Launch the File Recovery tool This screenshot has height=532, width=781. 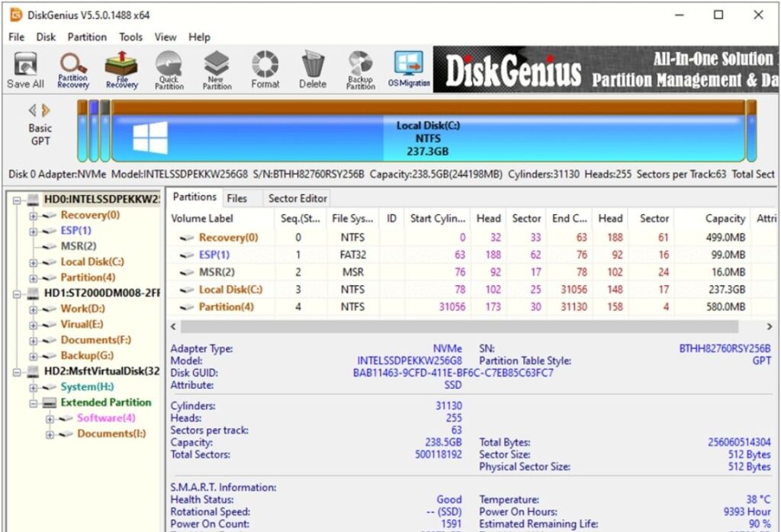[x=121, y=69]
